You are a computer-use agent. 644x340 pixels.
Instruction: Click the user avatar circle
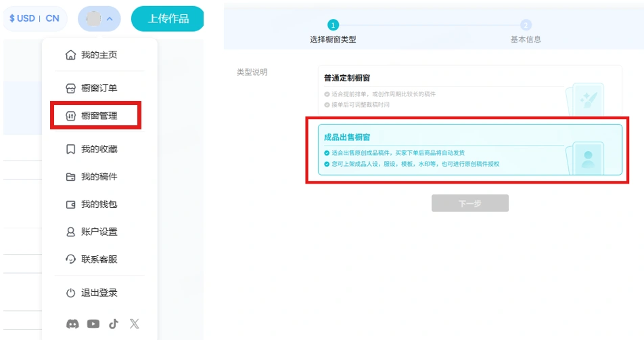click(93, 18)
